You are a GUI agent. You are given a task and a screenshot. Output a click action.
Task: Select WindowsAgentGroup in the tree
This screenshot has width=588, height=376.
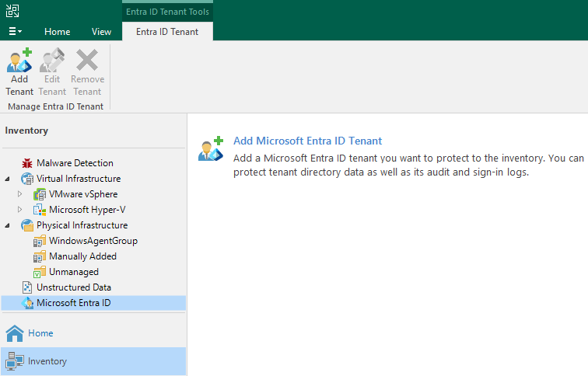(x=93, y=241)
